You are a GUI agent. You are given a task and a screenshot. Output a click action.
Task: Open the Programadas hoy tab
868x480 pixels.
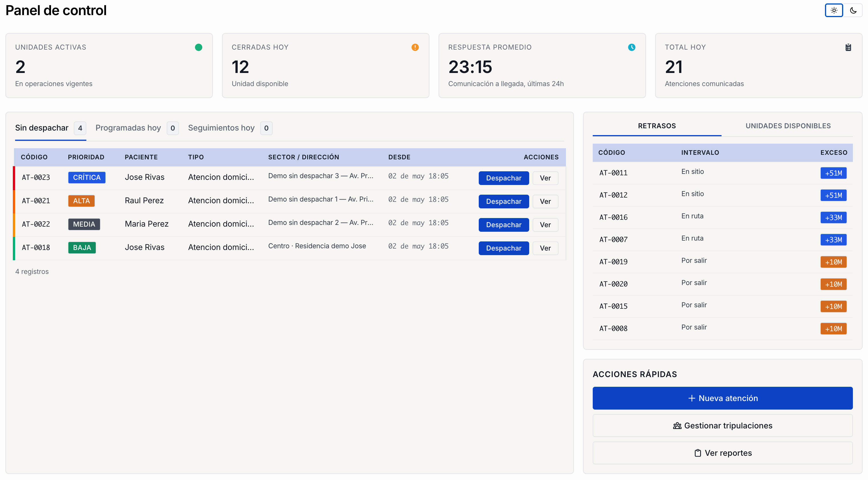pos(137,128)
